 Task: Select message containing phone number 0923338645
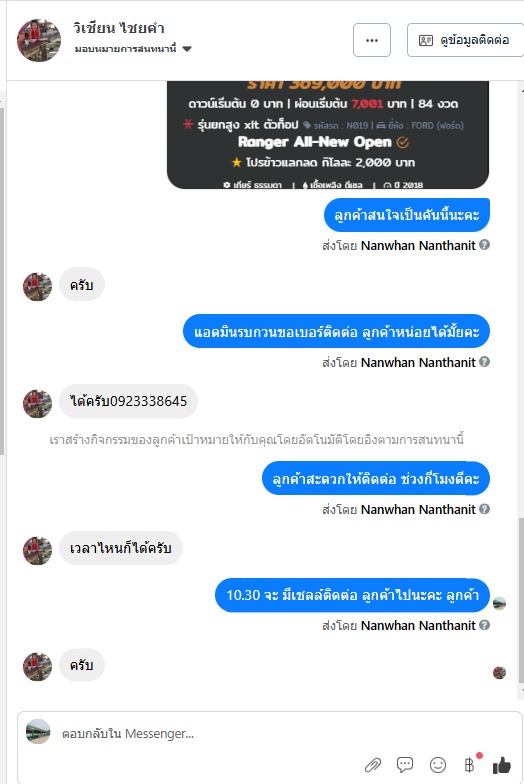[x=128, y=401]
